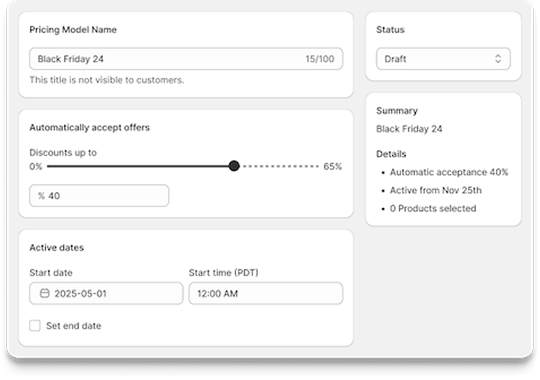Click the dotted section of the discount slider
The image size is (540, 380).
[x=280, y=166]
